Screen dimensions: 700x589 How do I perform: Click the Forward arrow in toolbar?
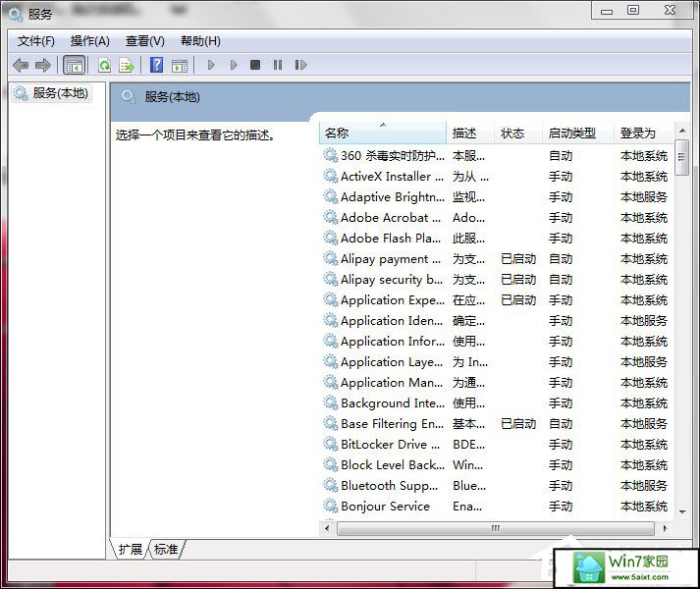point(43,65)
